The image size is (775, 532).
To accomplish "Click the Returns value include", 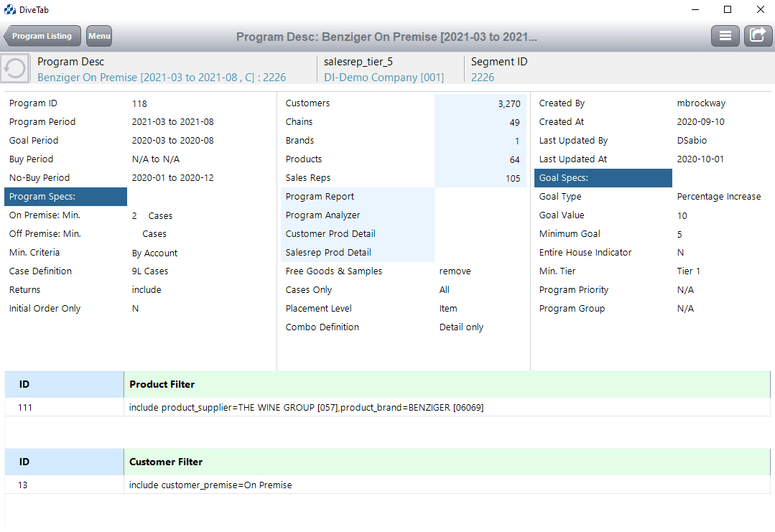I will pos(147,290).
